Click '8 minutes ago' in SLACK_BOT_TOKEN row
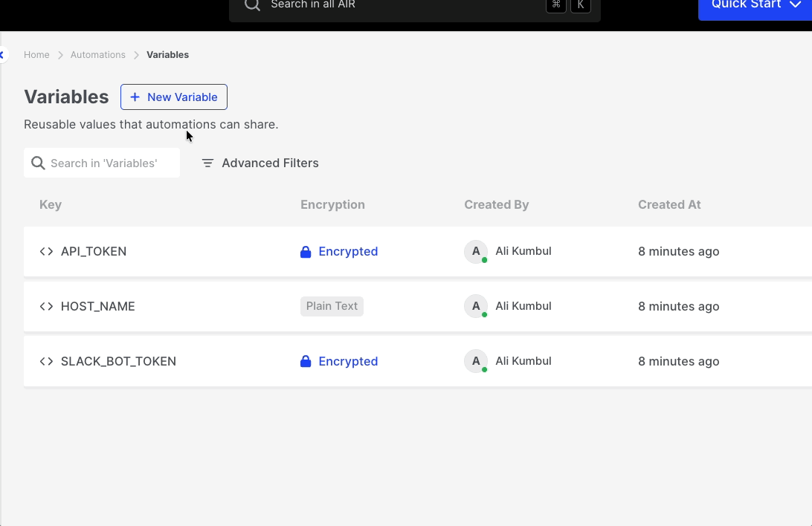This screenshot has height=526, width=812. 678,361
